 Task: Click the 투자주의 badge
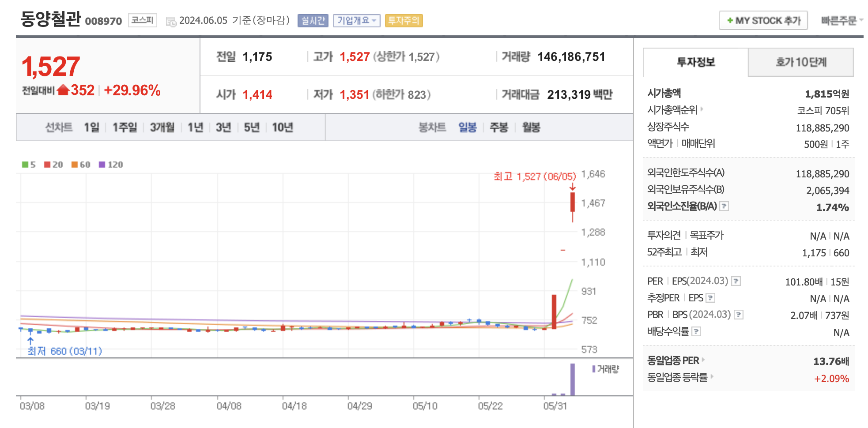[404, 21]
